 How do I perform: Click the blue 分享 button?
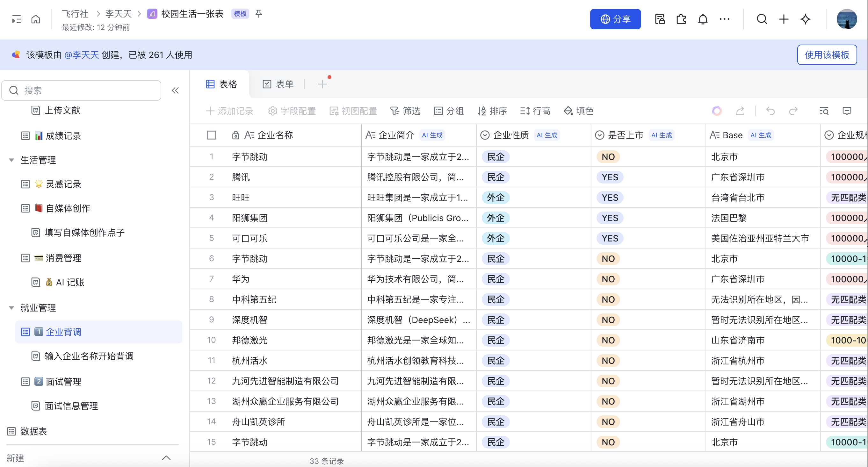click(615, 19)
